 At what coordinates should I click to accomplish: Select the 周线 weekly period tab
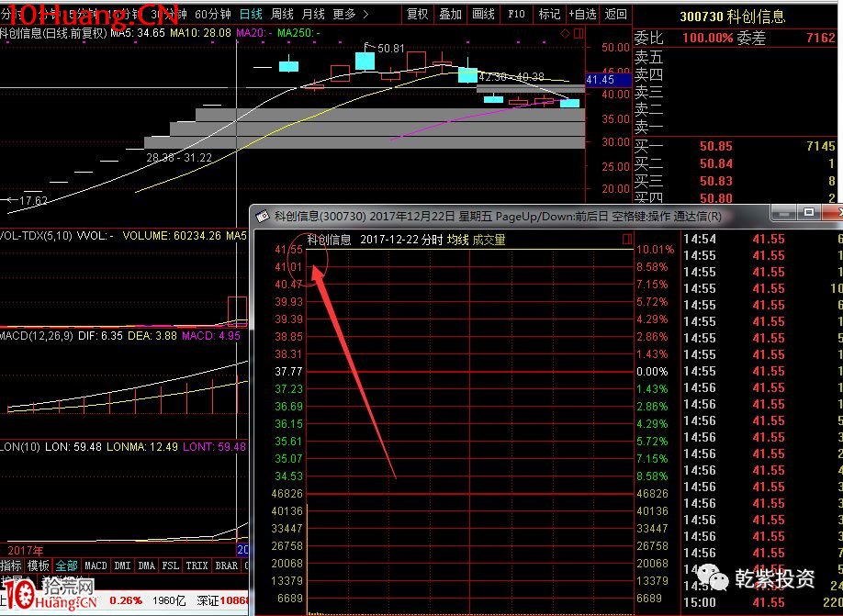click(x=282, y=15)
